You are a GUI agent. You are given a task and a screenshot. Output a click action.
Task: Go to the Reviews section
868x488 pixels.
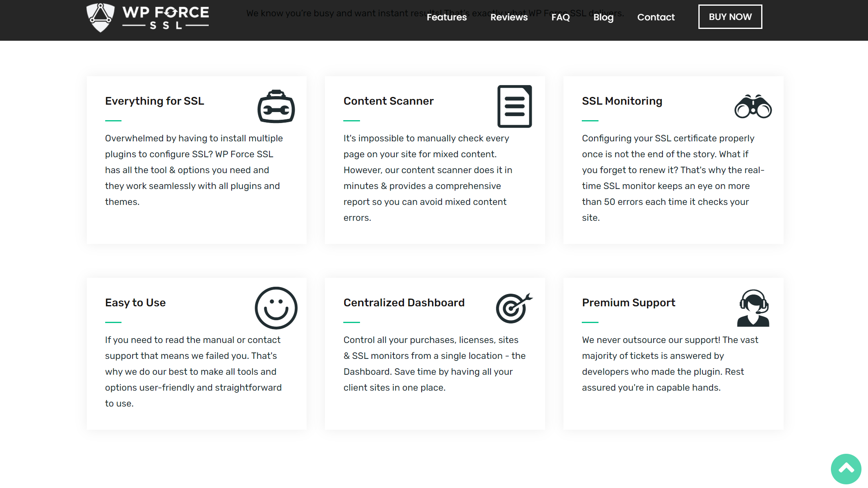tap(509, 17)
